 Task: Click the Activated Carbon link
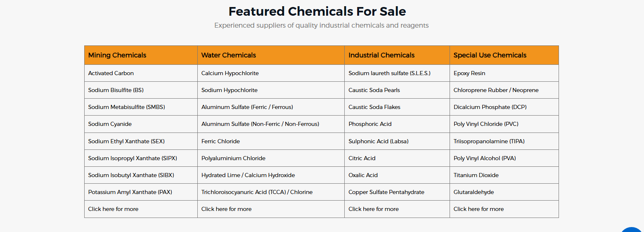[x=111, y=73]
